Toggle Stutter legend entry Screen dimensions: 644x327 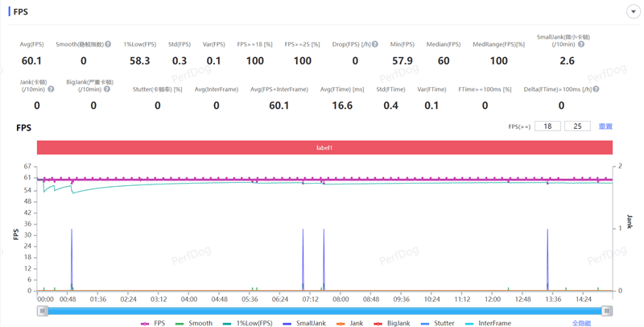pos(439,323)
